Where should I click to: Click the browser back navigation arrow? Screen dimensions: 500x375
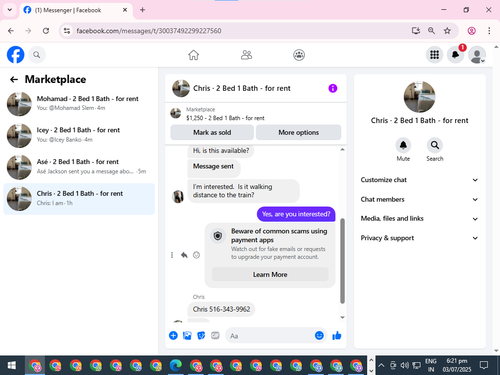click(x=11, y=31)
